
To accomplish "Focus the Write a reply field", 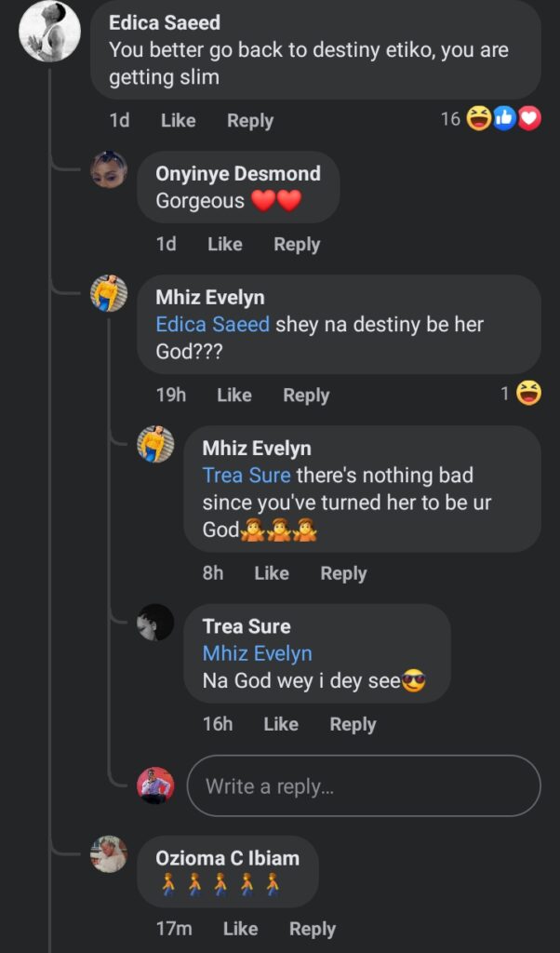I will click(x=363, y=786).
